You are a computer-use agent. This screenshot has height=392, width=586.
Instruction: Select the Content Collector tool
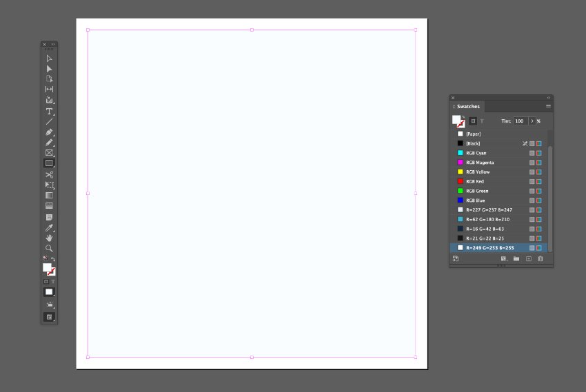click(x=49, y=100)
